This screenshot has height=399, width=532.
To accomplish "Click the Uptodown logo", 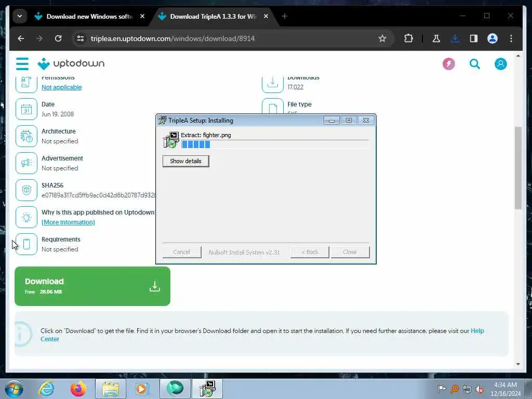I will (x=71, y=63).
